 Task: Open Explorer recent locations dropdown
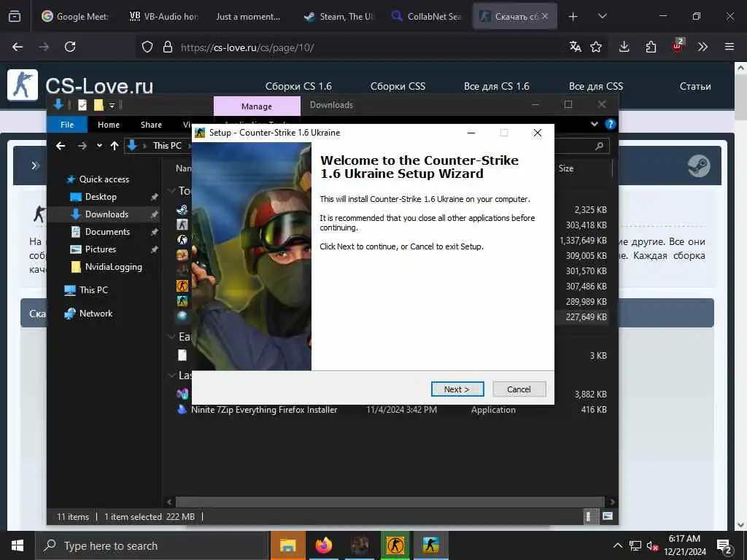(99, 146)
